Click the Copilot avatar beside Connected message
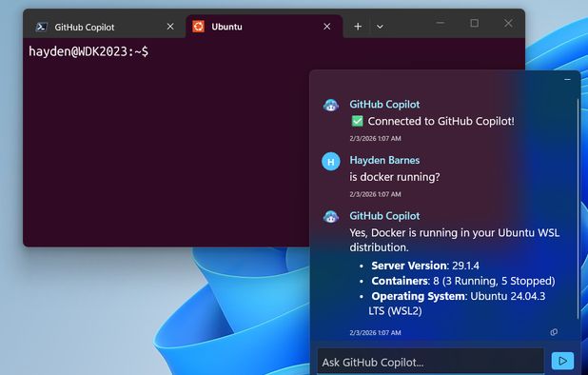The image size is (588, 375). coord(331,106)
